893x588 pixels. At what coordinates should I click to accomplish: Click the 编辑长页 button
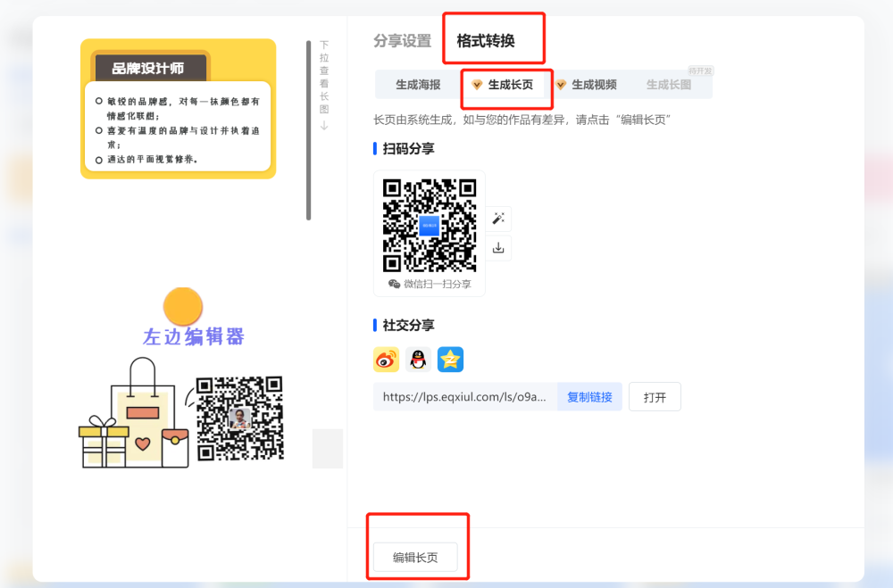[x=416, y=558]
